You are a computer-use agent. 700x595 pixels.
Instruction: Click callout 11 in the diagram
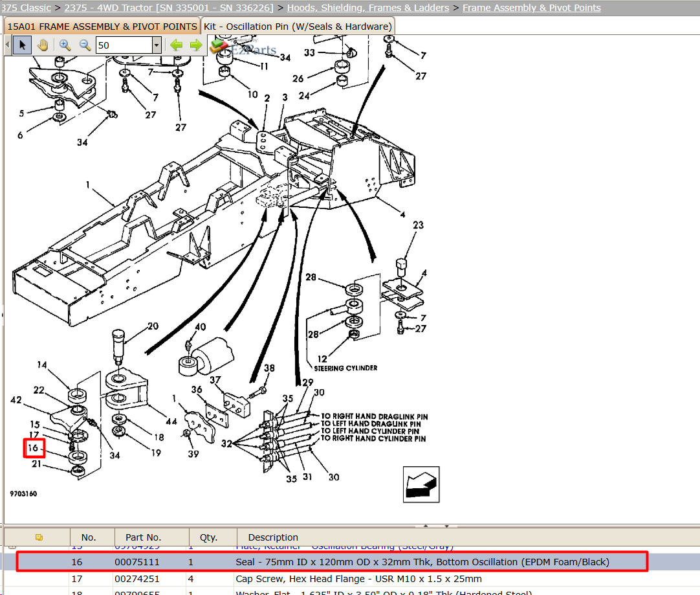(264, 67)
